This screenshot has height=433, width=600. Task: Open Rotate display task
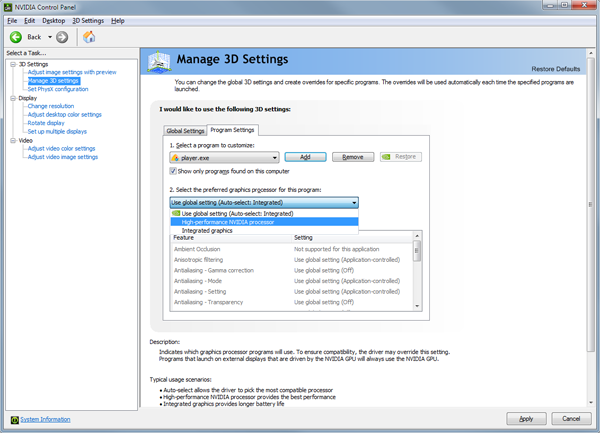[46, 123]
